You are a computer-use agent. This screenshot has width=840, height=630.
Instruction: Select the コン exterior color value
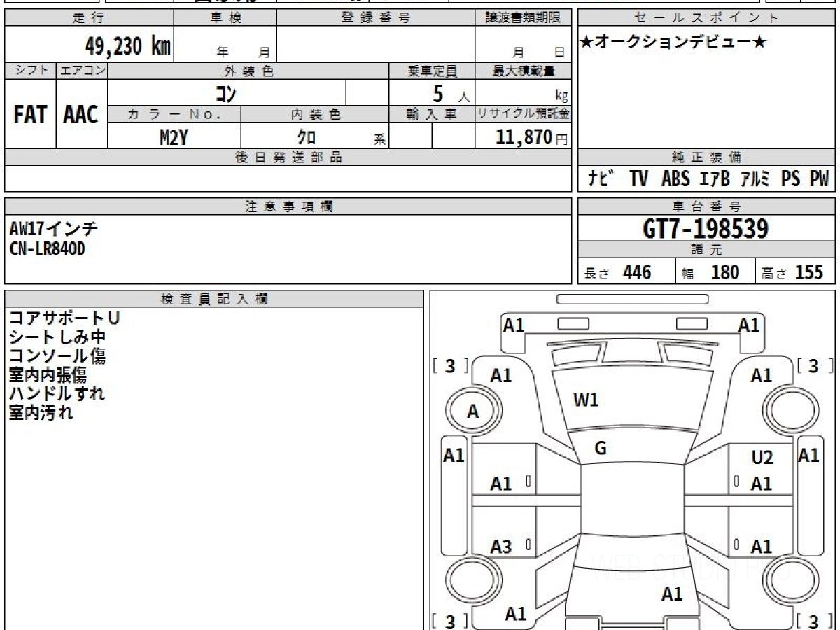225,93
